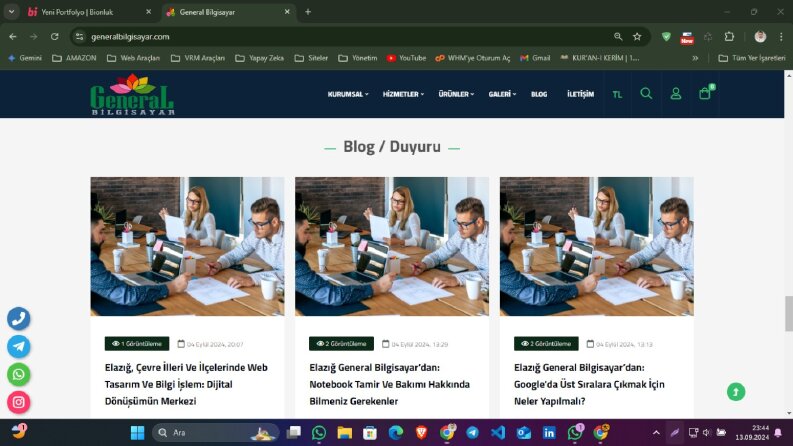Click the green scroll-to-top arrow button
The image size is (793, 446).
coord(736,392)
